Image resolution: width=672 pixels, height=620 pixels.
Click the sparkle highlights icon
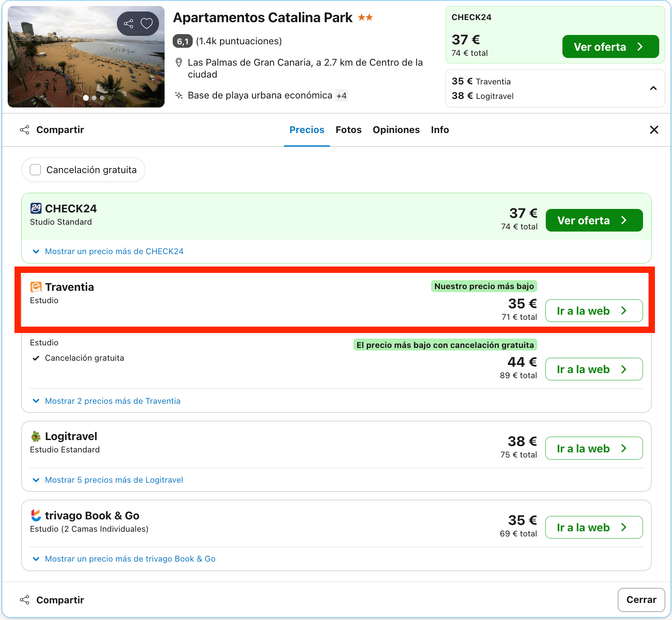coord(179,95)
